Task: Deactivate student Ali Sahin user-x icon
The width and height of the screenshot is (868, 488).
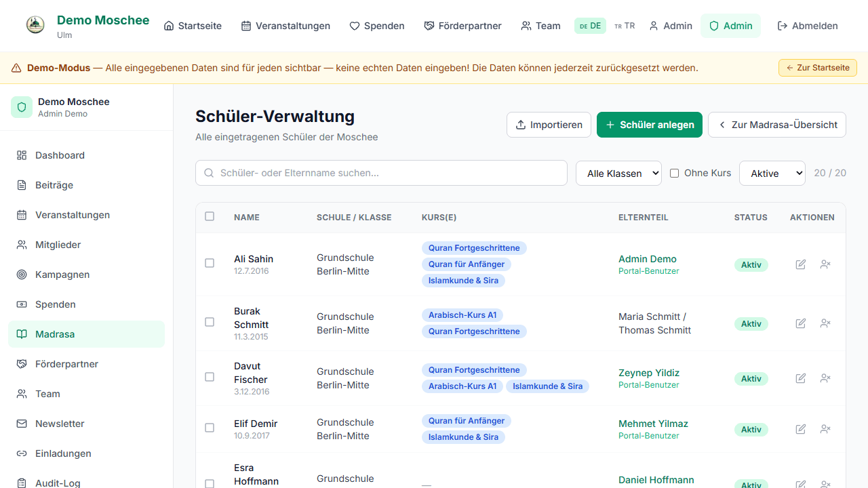Action: [x=825, y=264]
